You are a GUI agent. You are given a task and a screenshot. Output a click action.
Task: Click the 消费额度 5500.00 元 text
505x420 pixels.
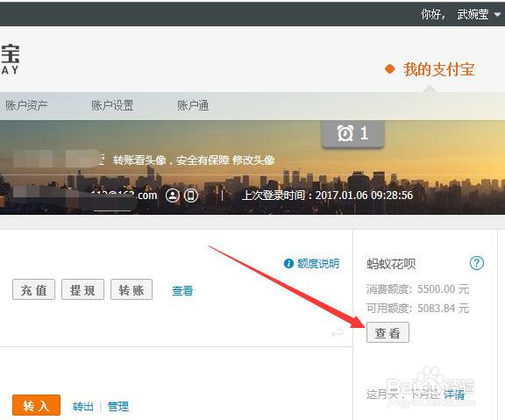tap(417, 288)
